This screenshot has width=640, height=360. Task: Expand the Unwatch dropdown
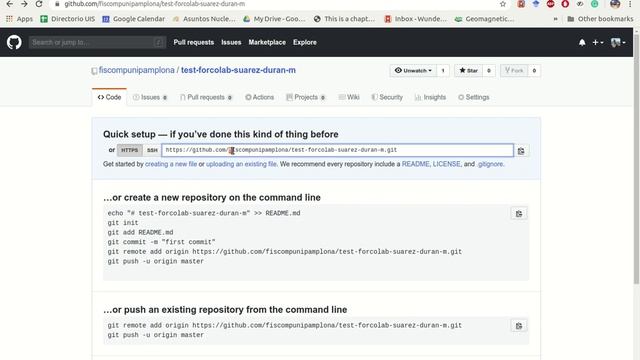click(413, 71)
